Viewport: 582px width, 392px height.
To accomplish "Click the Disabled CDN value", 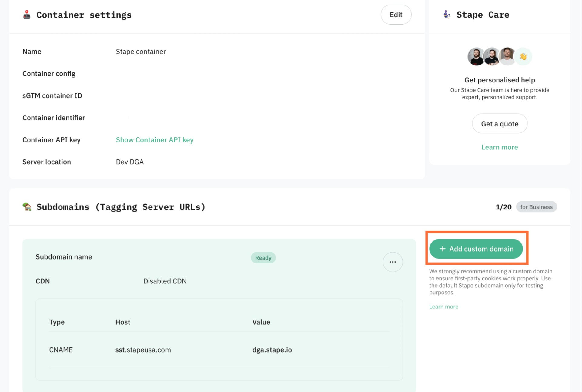I will 165,281.
